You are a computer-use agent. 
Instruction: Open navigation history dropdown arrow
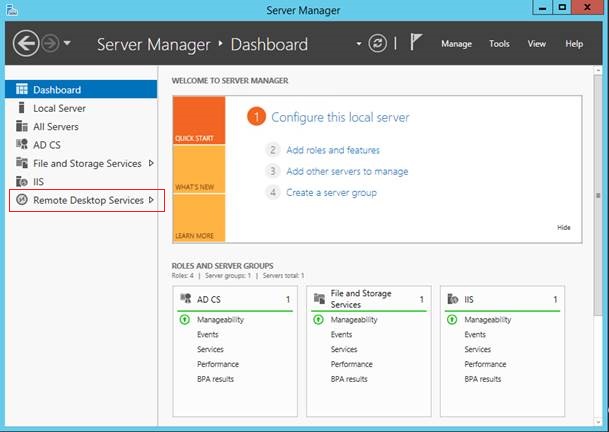67,43
